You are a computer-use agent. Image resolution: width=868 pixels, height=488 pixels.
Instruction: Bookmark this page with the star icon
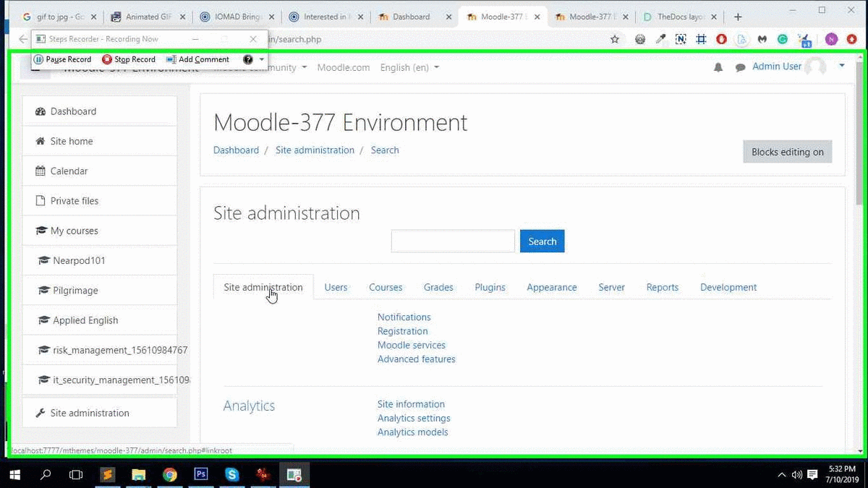[615, 40]
